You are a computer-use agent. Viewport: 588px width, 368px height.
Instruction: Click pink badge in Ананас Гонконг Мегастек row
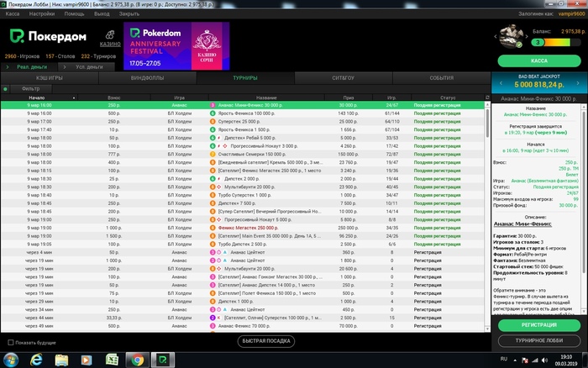213,277
